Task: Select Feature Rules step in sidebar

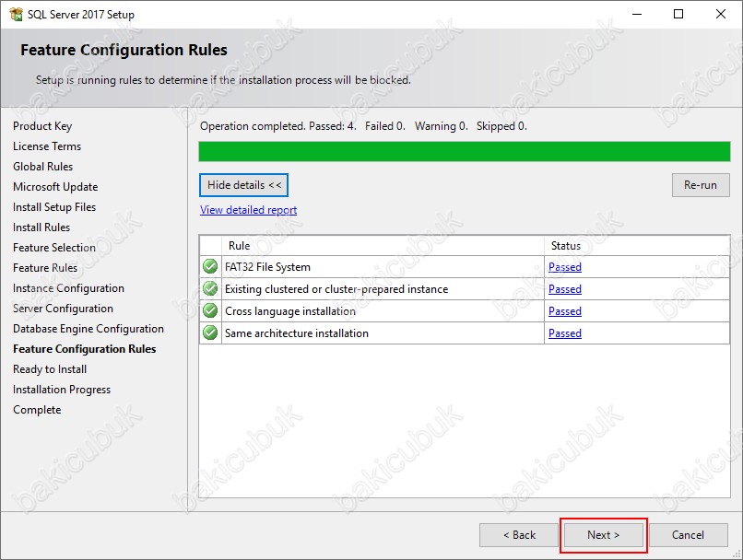Action: coord(45,268)
